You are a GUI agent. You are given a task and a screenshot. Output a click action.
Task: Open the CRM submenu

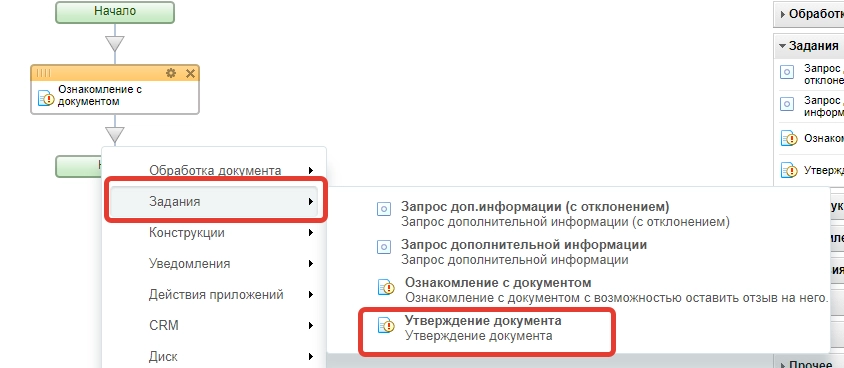[214, 325]
